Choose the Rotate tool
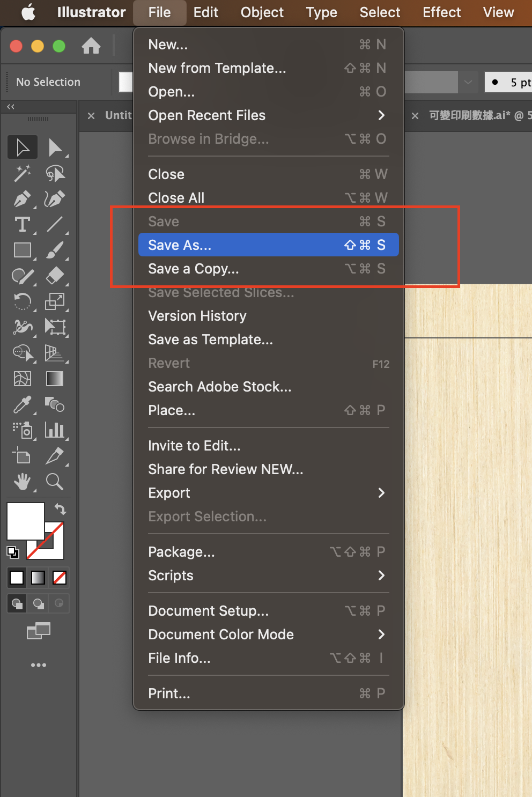The width and height of the screenshot is (532, 797). pos(23,301)
